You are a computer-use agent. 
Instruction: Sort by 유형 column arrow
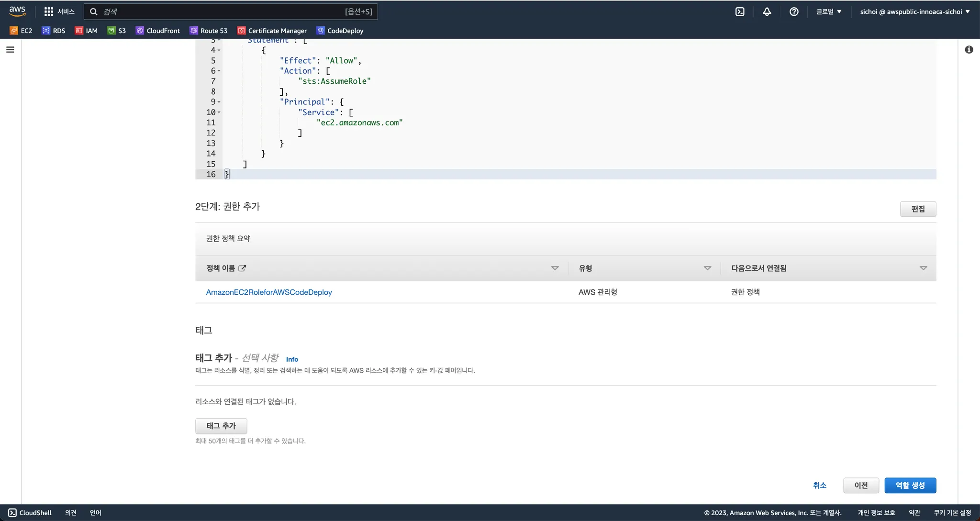pyautogui.click(x=707, y=268)
